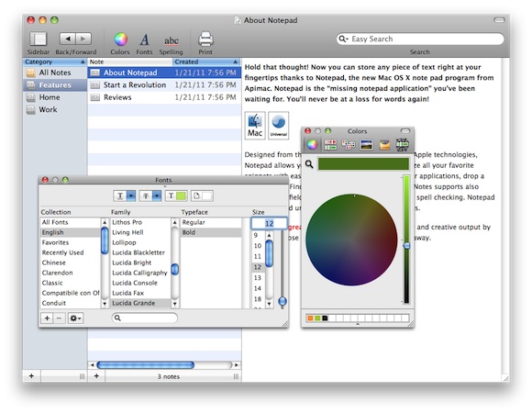The image size is (532, 413).
Task: Select Recently Used collection
Action: [71, 252]
